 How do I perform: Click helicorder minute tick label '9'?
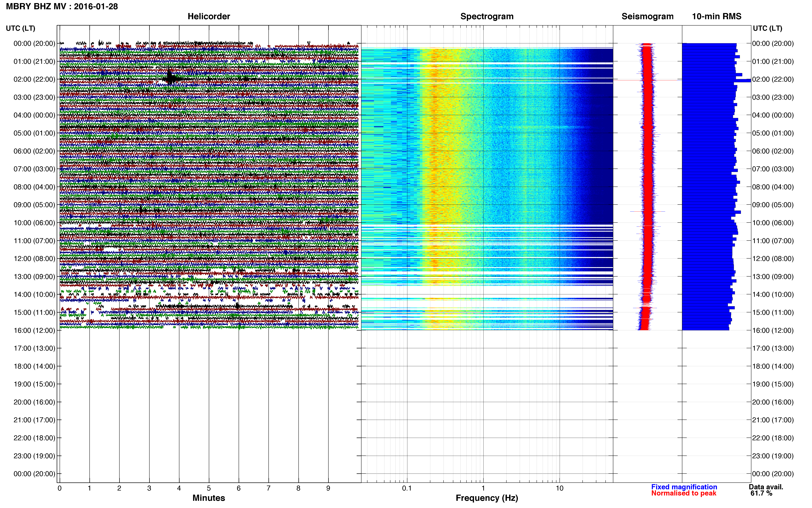[328, 488]
